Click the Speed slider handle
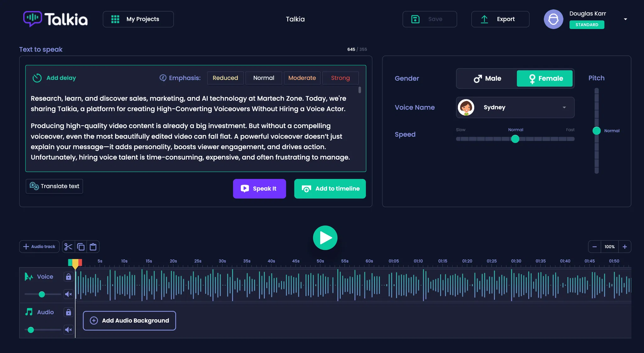Image resolution: width=644 pixels, height=353 pixels. 515,139
